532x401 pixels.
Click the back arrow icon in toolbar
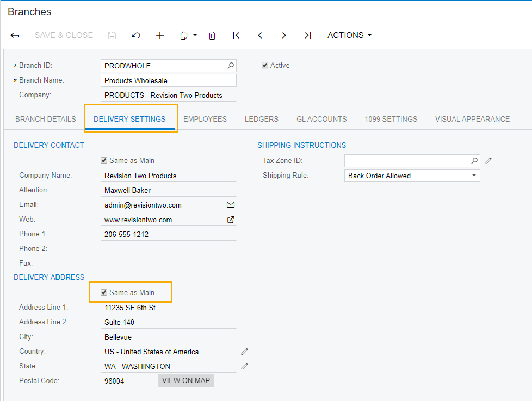(15, 35)
